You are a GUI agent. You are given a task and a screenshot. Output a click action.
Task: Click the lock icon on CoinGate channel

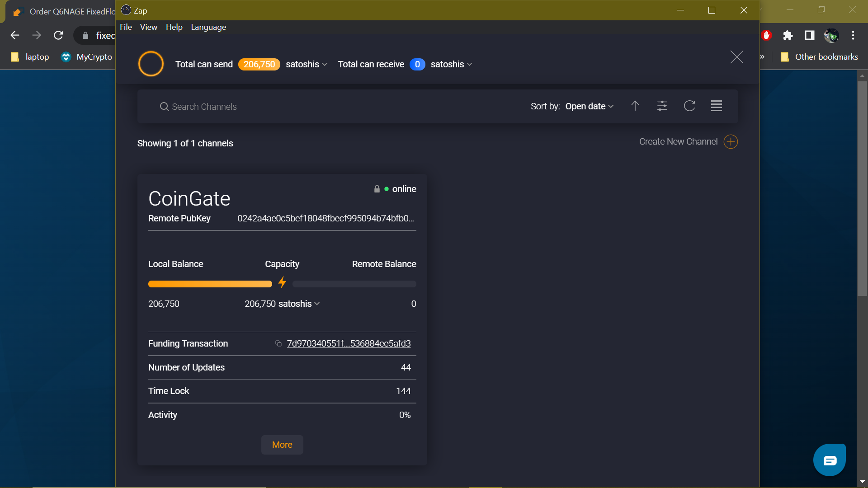[x=377, y=189]
